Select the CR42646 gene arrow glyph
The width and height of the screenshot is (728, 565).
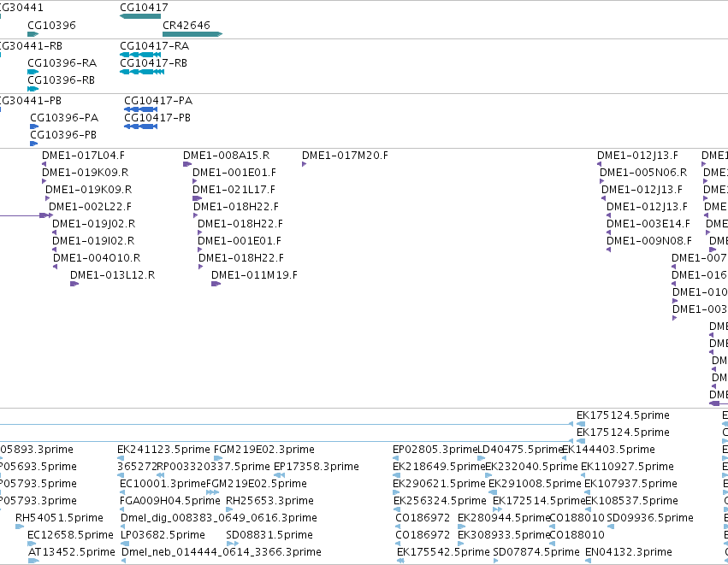(192, 34)
